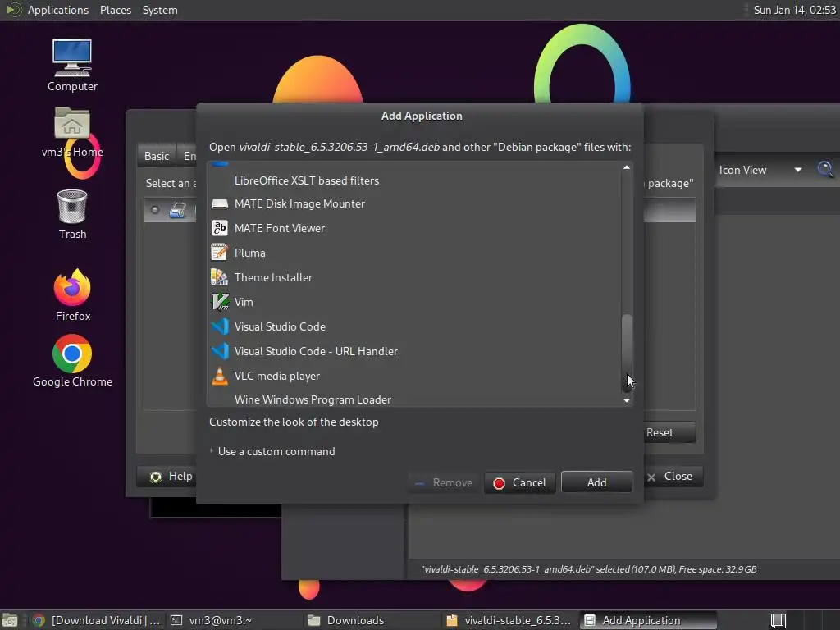The height and width of the screenshot is (630, 840).
Task: Pick the Pluma notepad icon
Action: point(220,253)
